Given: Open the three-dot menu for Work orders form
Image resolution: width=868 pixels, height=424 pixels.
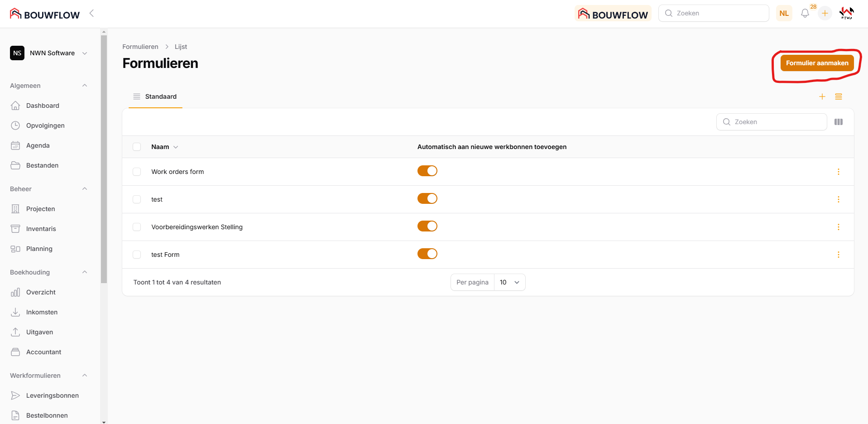Looking at the screenshot, I should point(838,172).
